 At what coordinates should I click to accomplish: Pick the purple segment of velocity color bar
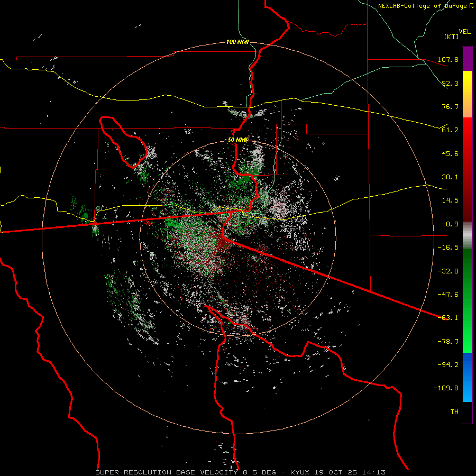click(x=467, y=59)
